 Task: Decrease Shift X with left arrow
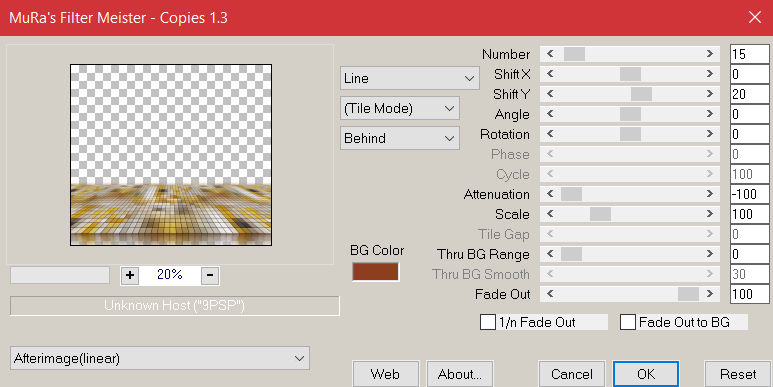click(550, 74)
